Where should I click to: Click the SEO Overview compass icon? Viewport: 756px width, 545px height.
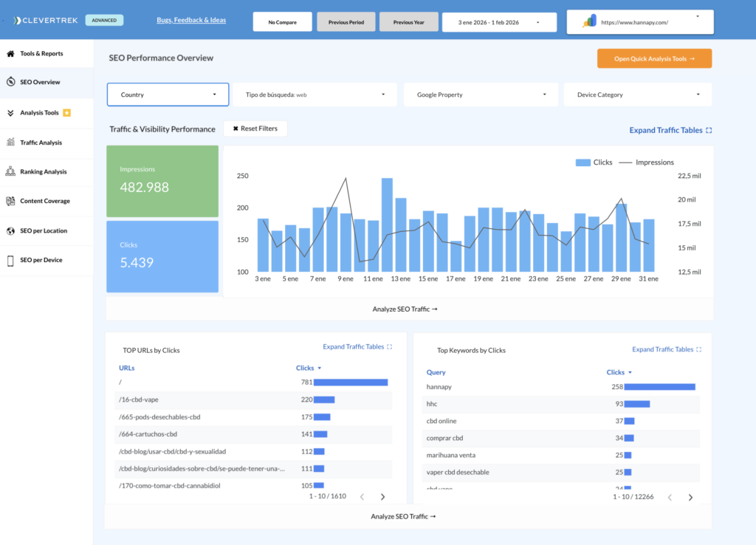point(10,82)
